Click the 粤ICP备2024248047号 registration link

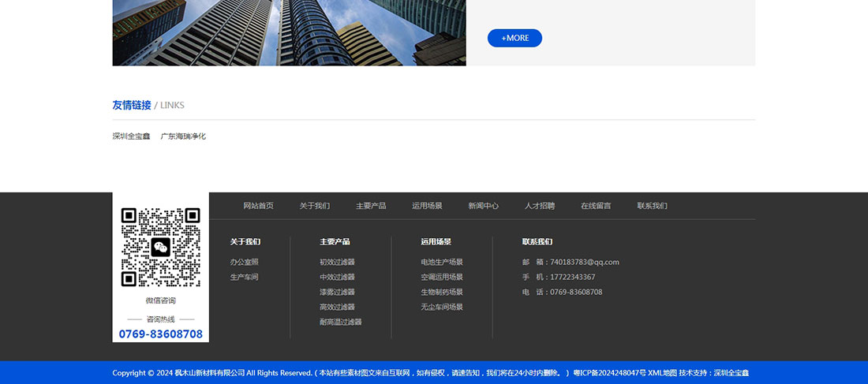[609, 373]
